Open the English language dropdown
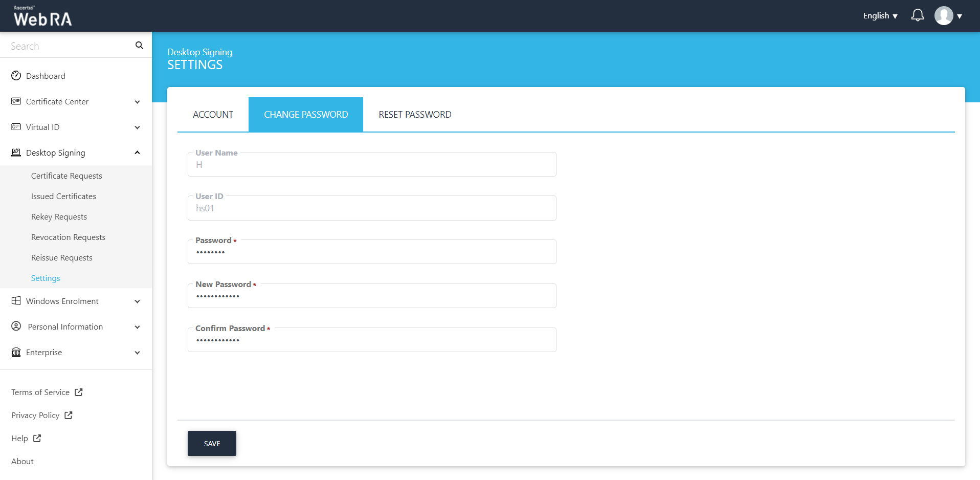The height and width of the screenshot is (480, 980). point(880,16)
